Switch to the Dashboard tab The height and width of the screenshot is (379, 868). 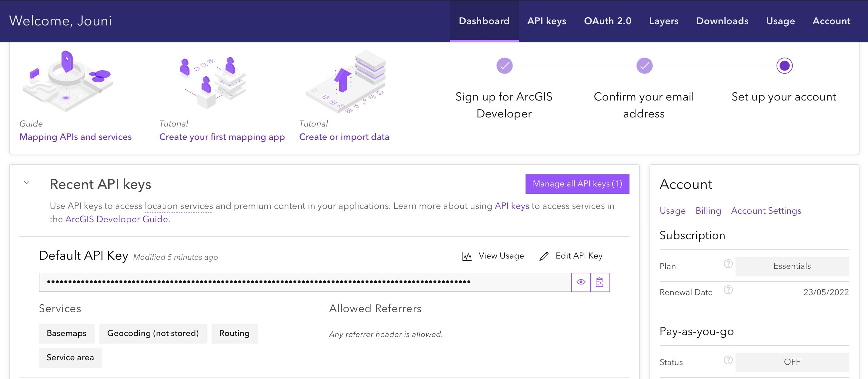(x=484, y=21)
